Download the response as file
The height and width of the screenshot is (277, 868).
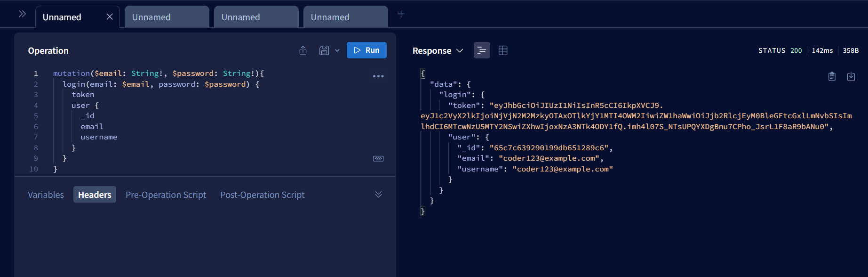[851, 76]
